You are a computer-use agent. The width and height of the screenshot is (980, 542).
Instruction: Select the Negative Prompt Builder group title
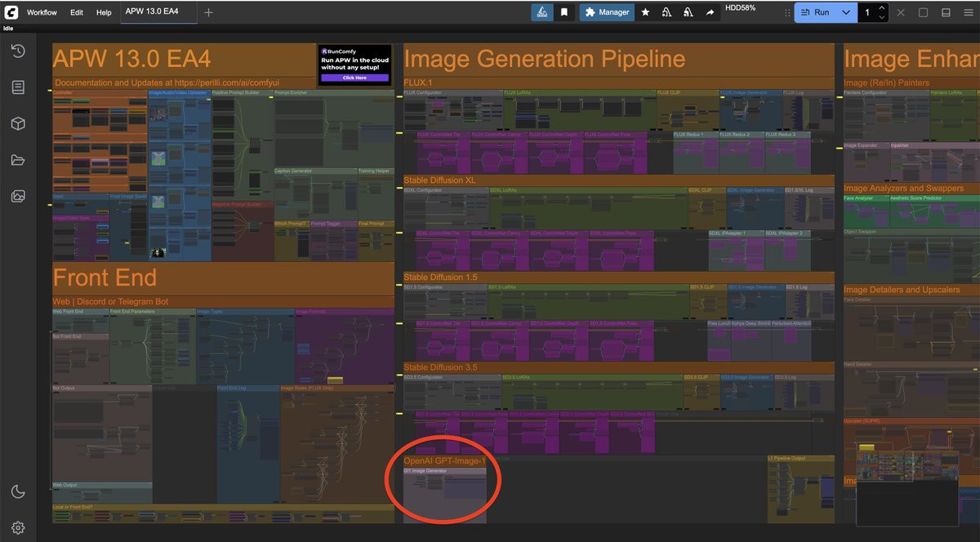tap(238, 204)
